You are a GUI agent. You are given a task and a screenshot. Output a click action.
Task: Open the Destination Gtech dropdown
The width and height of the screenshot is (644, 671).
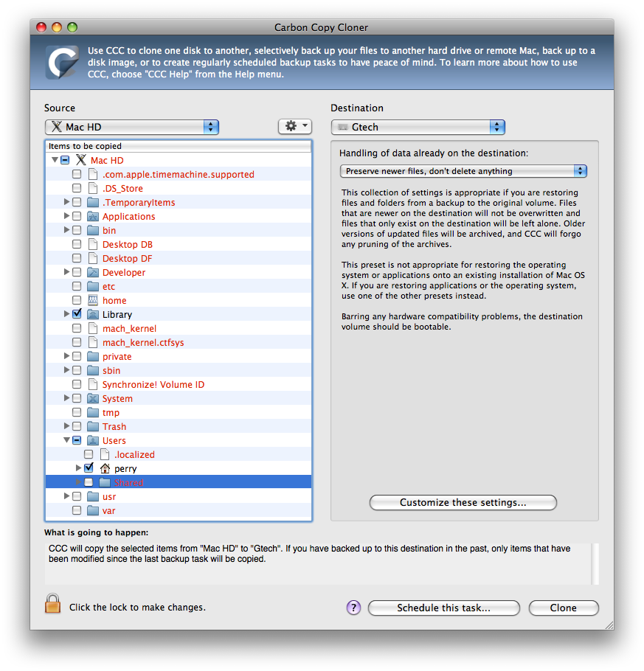coord(418,127)
